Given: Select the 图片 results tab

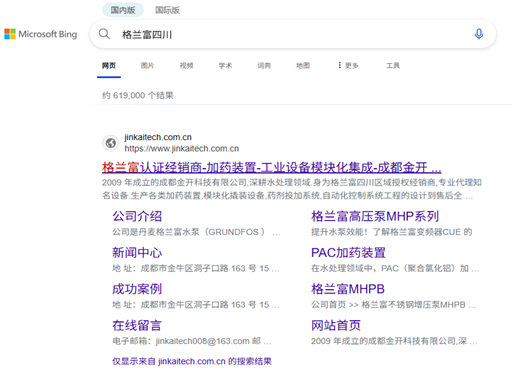Looking at the screenshot, I should point(147,65).
